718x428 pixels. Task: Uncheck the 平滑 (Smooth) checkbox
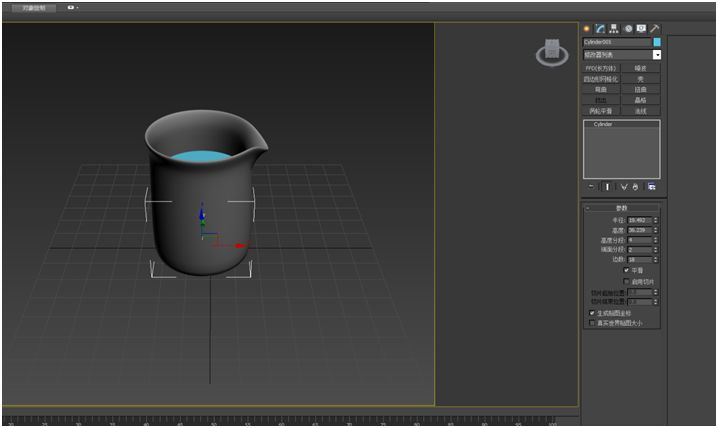click(626, 270)
